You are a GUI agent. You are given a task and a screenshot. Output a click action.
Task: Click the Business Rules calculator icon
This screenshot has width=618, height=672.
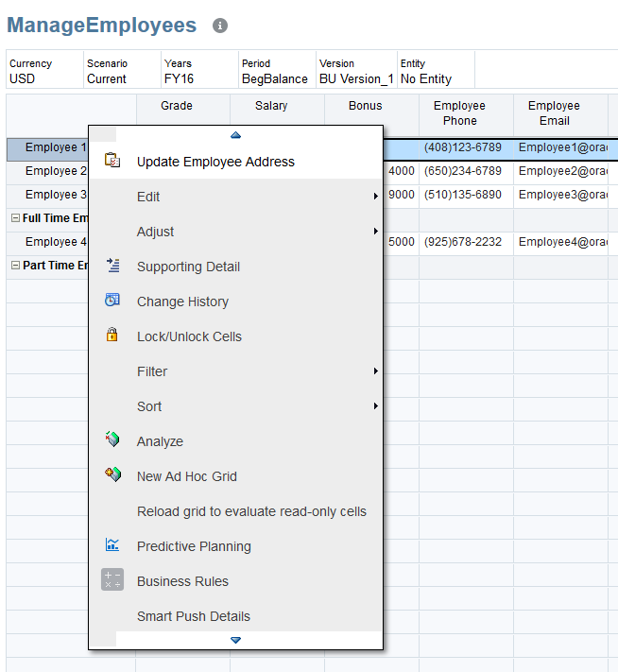(112, 579)
